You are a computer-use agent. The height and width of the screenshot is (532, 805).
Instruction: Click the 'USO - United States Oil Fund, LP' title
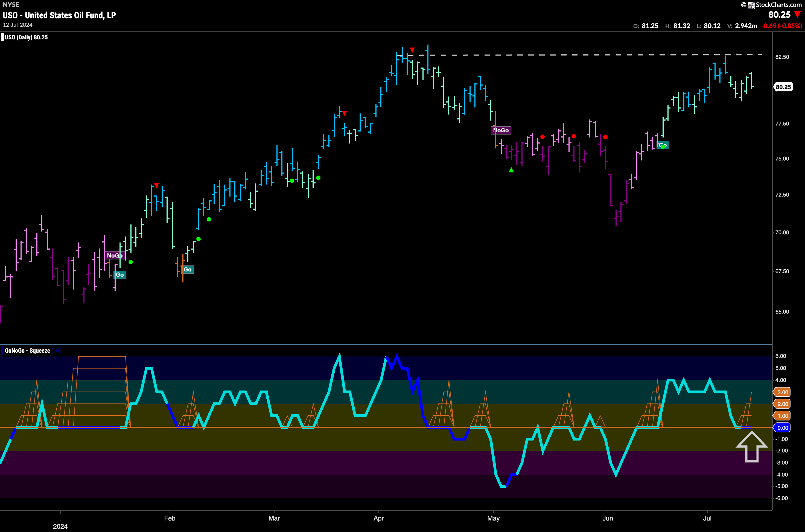point(59,15)
